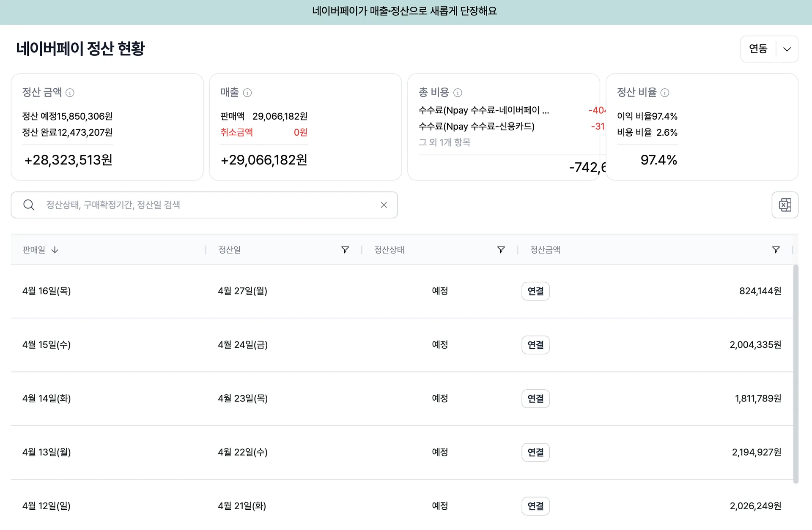Open the 정산상태 column filter
812x530 pixels.
point(501,250)
